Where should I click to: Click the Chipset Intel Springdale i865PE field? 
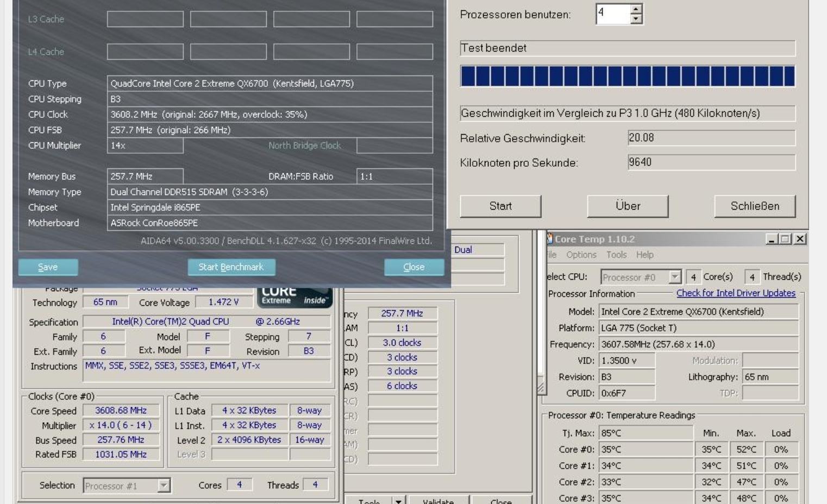(x=270, y=207)
